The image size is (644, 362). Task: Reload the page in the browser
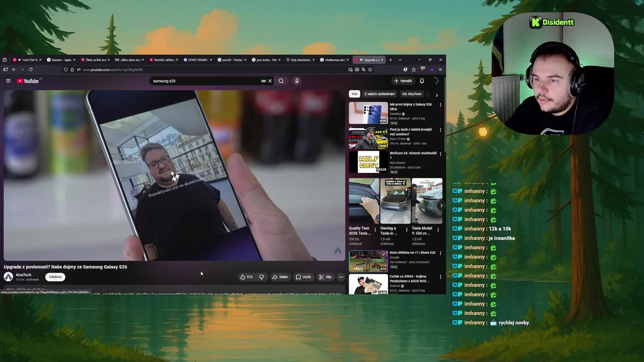click(31, 69)
